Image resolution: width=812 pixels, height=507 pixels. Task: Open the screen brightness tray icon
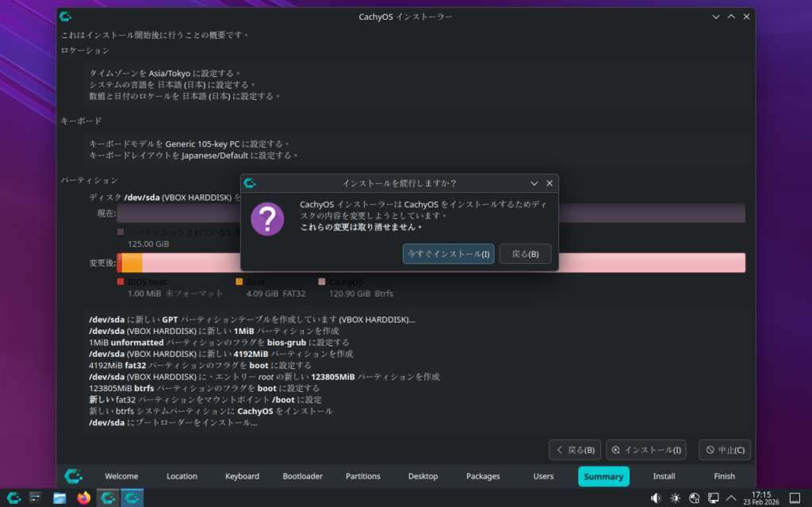coord(675,497)
